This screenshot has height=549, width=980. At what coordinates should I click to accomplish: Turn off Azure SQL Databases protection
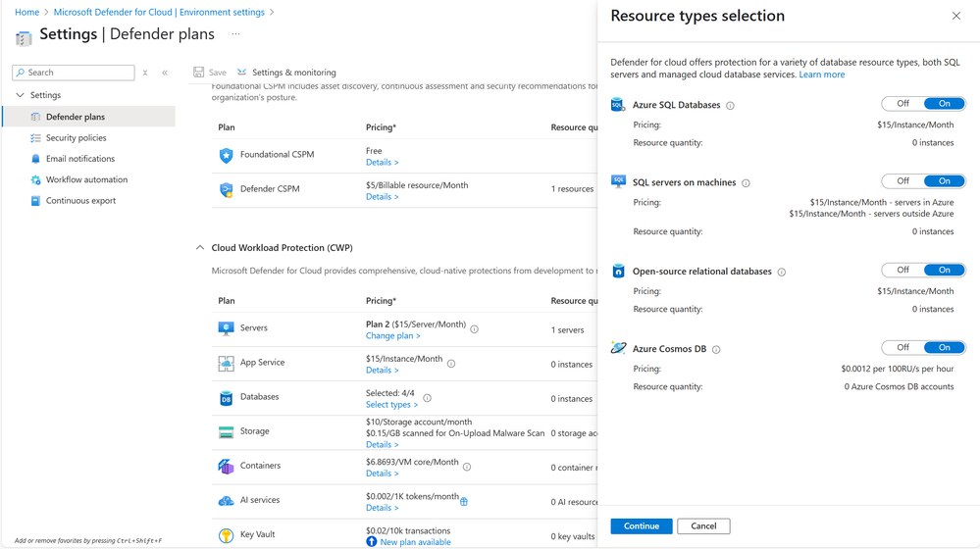[x=903, y=104]
